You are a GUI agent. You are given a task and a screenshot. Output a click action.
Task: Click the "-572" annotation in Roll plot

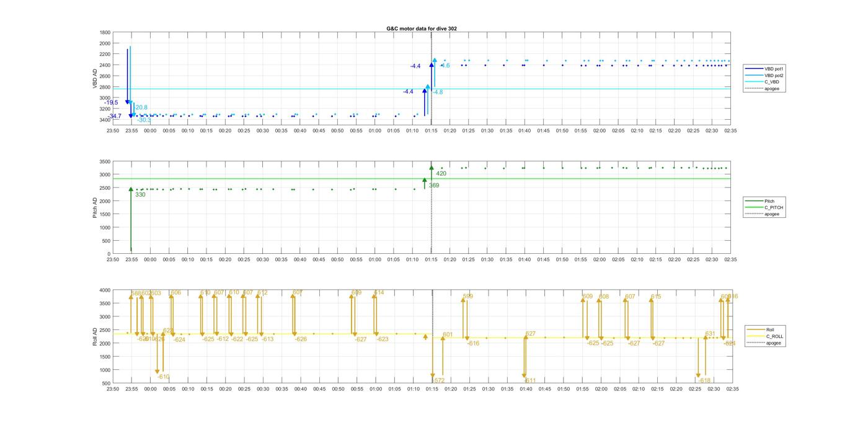pyautogui.click(x=438, y=381)
